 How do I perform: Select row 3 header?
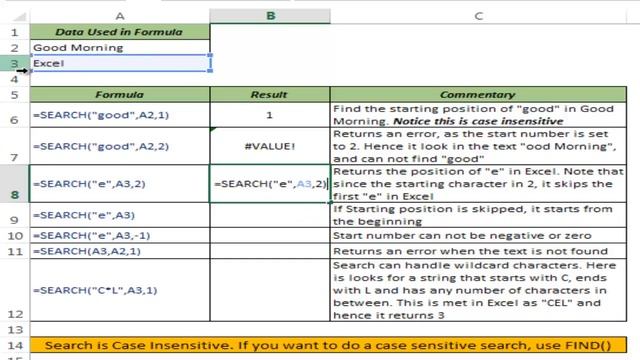point(15,63)
